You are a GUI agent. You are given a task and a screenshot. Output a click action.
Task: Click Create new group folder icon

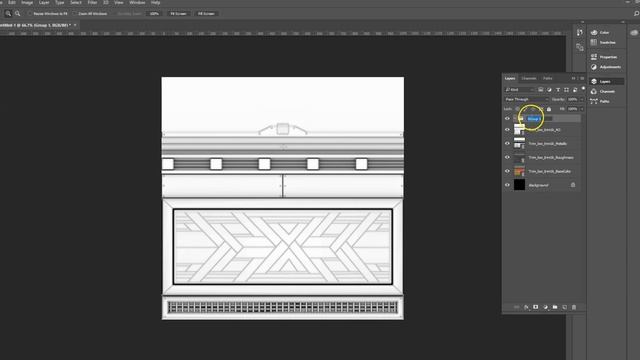tap(555, 307)
